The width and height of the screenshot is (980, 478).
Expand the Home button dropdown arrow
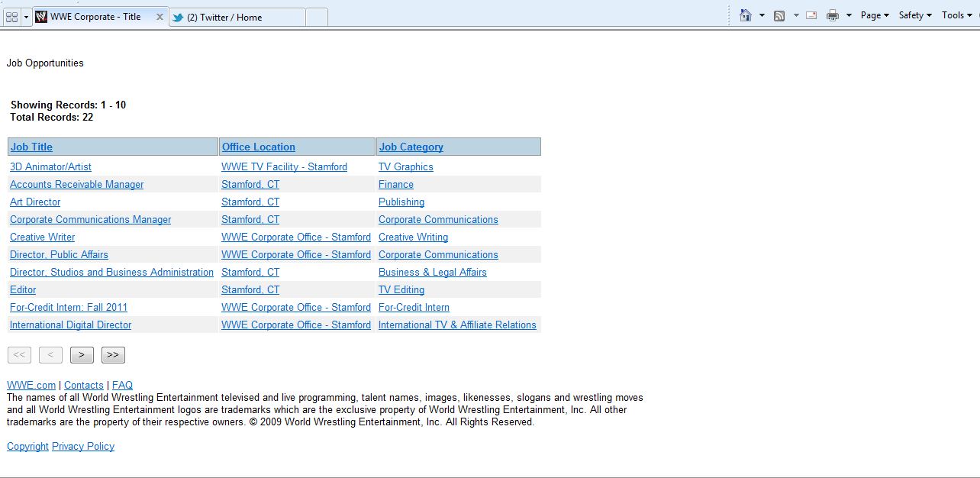click(x=762, y=15)
